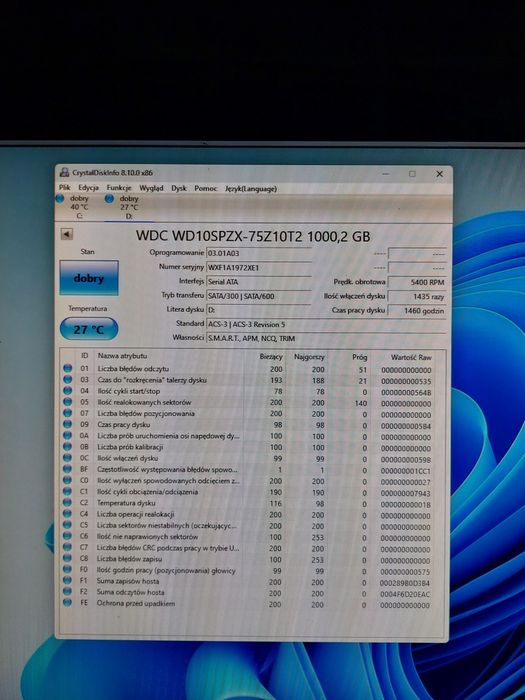
Task: Click status icon of F1 Suma zapisów hosta
Action: coord(67,580)
